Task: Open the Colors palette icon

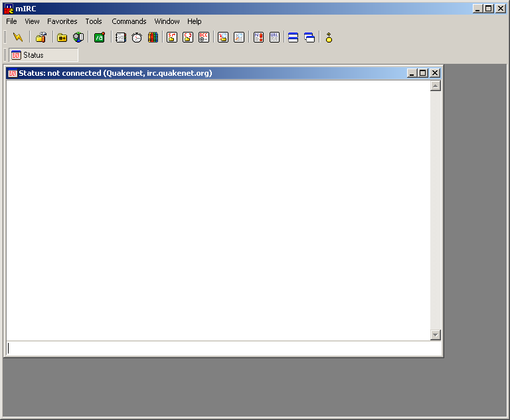Action: click(153, 37)
